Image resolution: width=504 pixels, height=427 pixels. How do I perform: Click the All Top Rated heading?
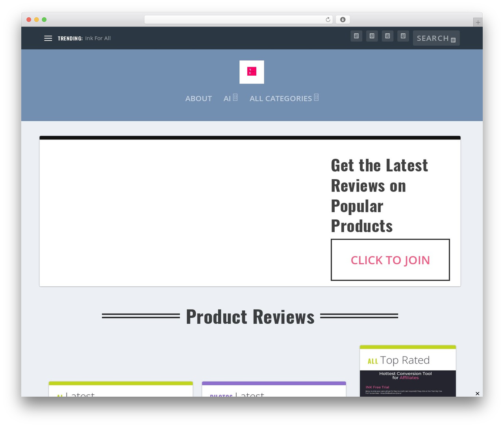point(398,360)
